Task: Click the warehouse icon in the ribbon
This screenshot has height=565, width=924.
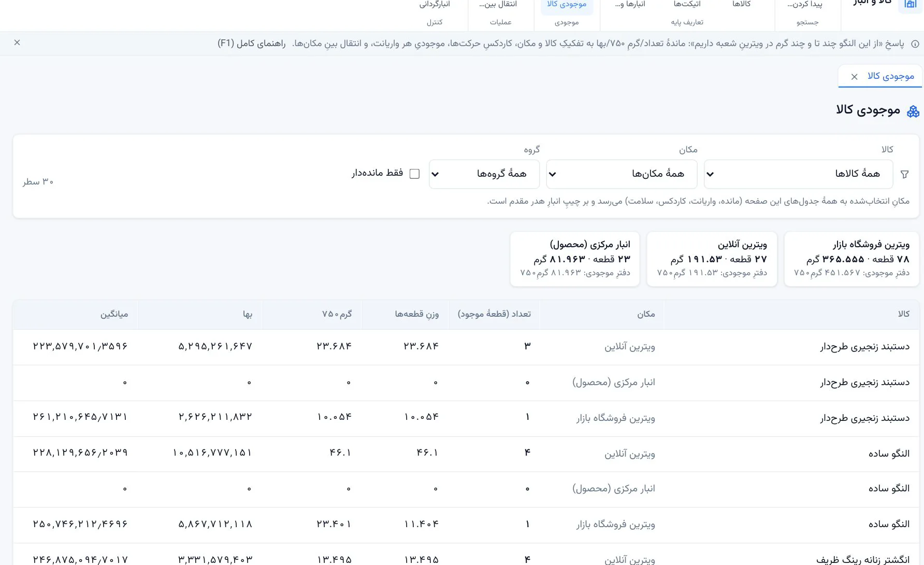Action: pos(911,4)
